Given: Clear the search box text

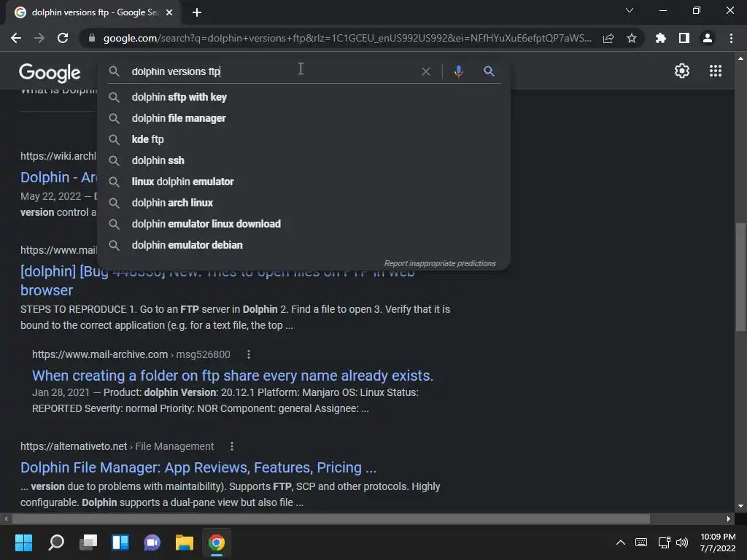Looking at the screenshot, I should [x=426, y=71].
